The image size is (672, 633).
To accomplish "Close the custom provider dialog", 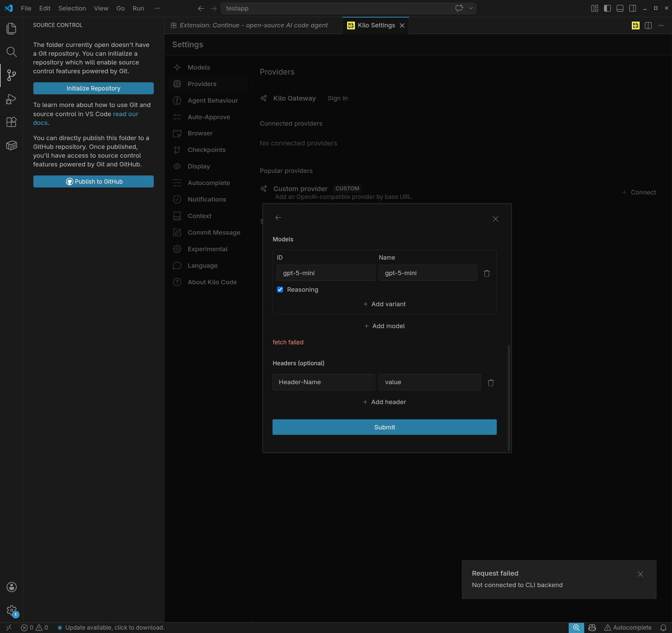I will click(x=495, y=219).
